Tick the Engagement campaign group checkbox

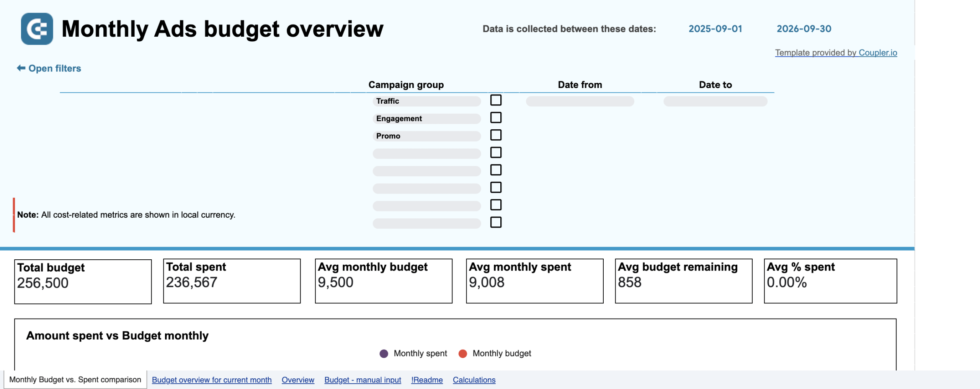coord(496,117)
